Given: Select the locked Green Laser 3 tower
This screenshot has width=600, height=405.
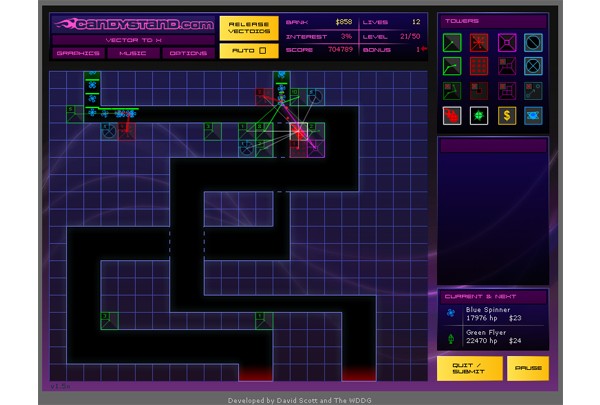Looking at the screenshot, I should 452,91.
